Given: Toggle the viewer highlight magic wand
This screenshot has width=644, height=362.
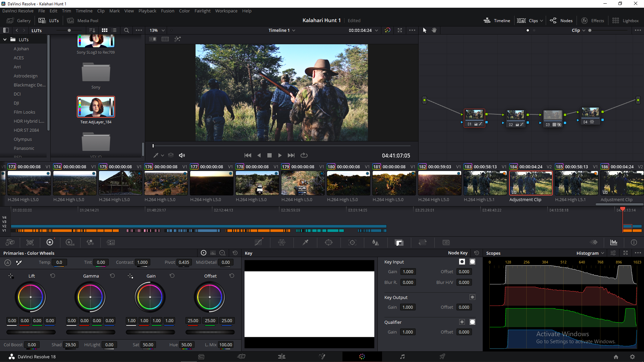Looking at the screenshot, I should click(177, 39).
